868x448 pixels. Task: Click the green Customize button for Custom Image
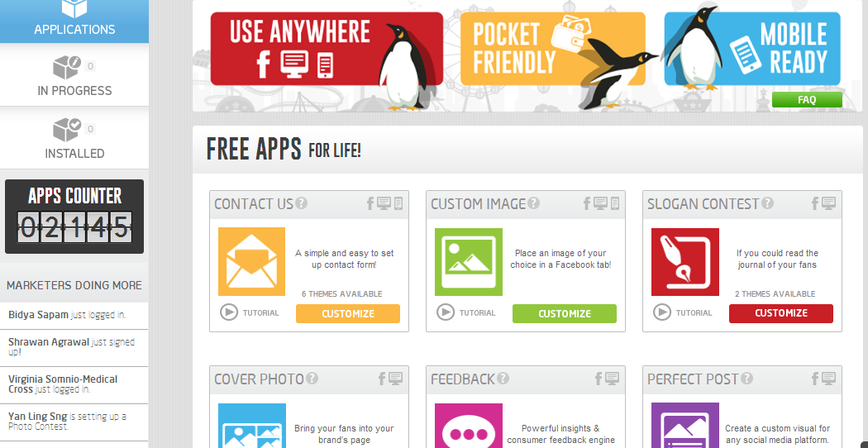[564, 313]
